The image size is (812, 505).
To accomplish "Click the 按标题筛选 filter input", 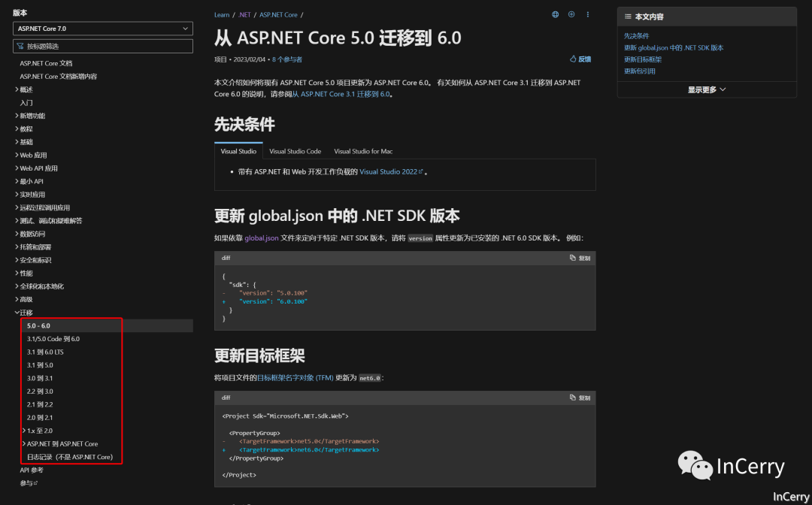I will (x=103, y=46).
